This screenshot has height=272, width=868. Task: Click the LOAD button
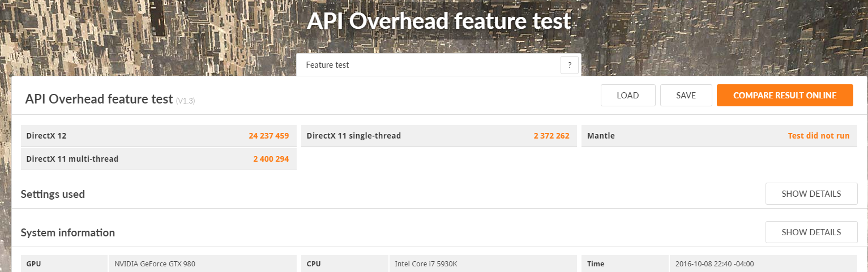click(628, 96)
